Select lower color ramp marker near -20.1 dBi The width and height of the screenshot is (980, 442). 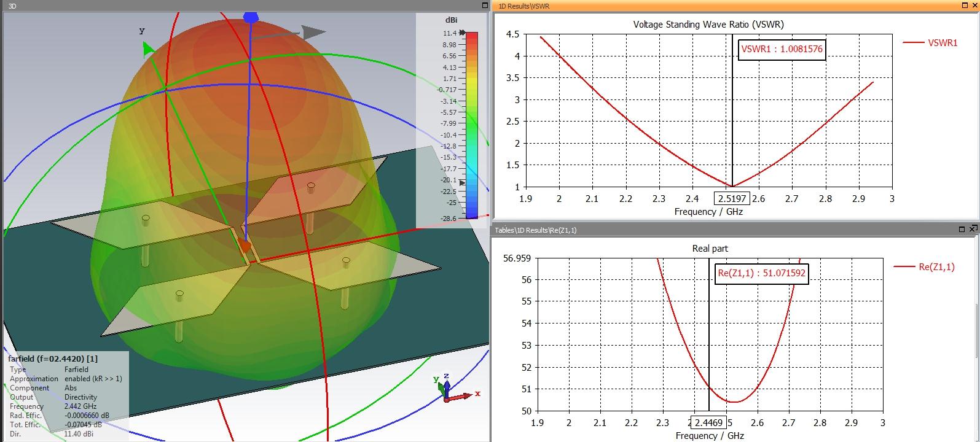462,182
